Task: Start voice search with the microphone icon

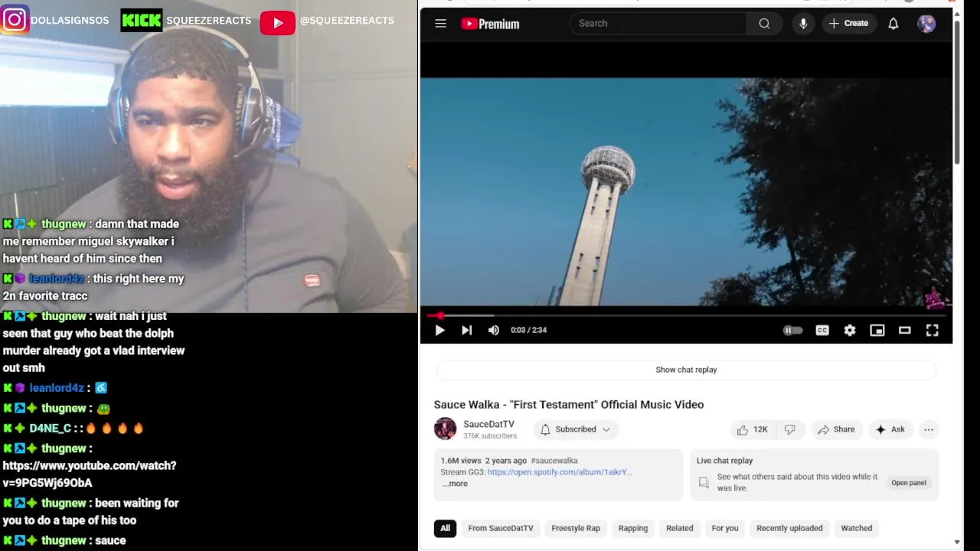Action: (803, 24)
